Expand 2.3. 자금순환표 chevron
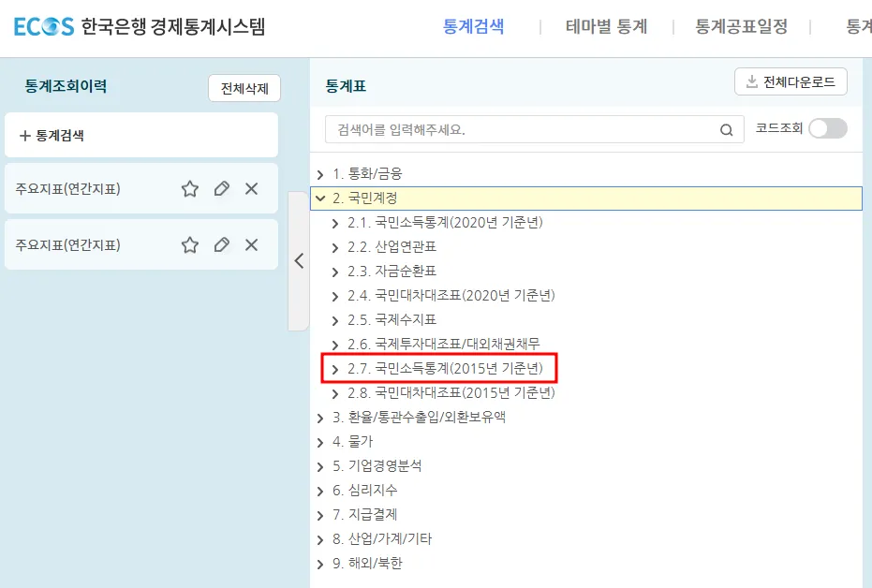This screenshot has width=872, height=588. coord(334,272)
